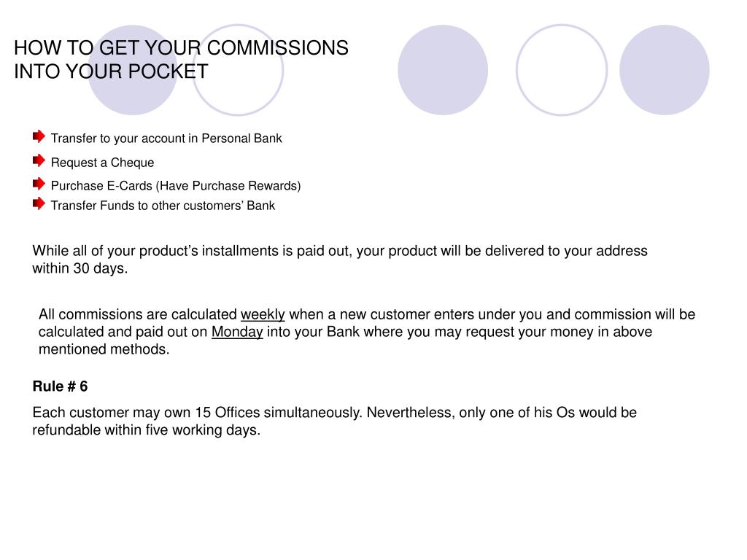The width and height of the screenshot is (747, 560).
Task: Click the paragraph about delivery within 30 days
Action: tap(340, 260)
